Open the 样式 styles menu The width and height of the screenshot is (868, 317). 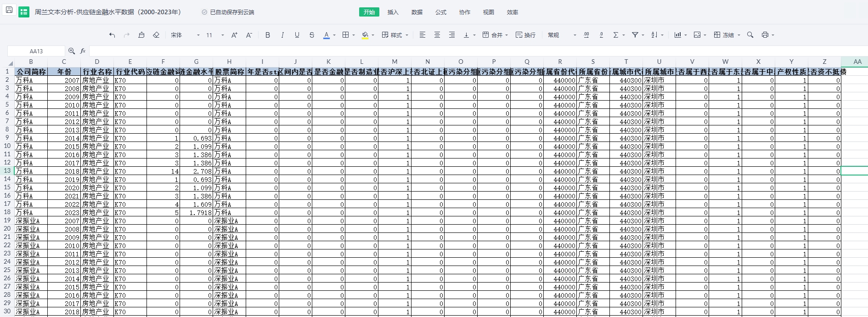click(395, 35)
